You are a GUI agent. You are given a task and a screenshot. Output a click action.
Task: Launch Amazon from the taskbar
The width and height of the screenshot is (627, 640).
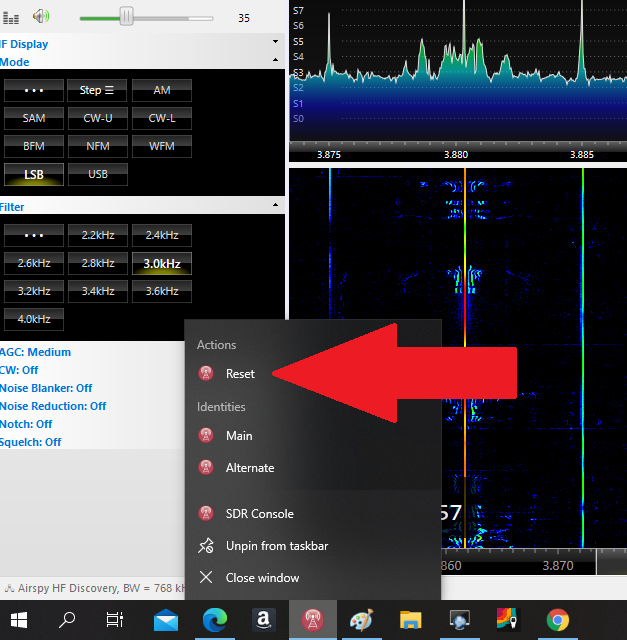[x=264, y=620]
